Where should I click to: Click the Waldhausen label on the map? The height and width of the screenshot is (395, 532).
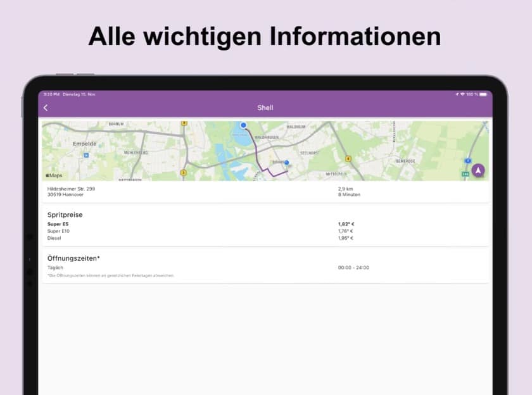tap(267, 137)
